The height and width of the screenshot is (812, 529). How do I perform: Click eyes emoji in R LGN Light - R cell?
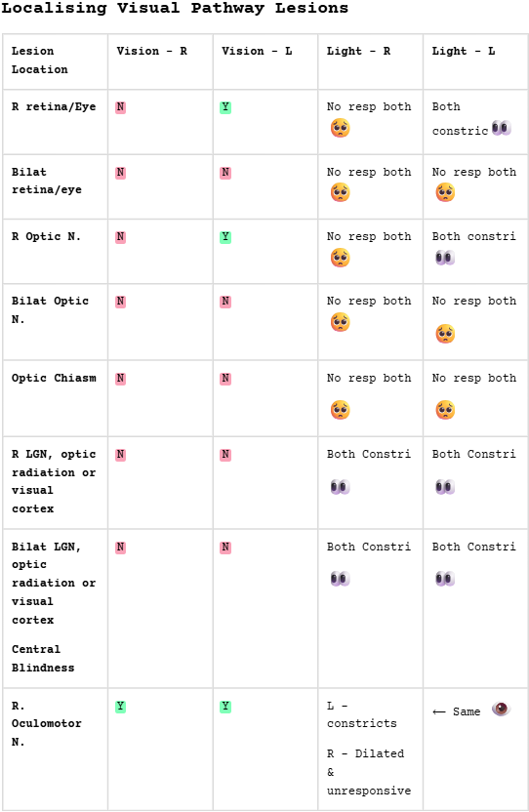(x=341, y=487)
